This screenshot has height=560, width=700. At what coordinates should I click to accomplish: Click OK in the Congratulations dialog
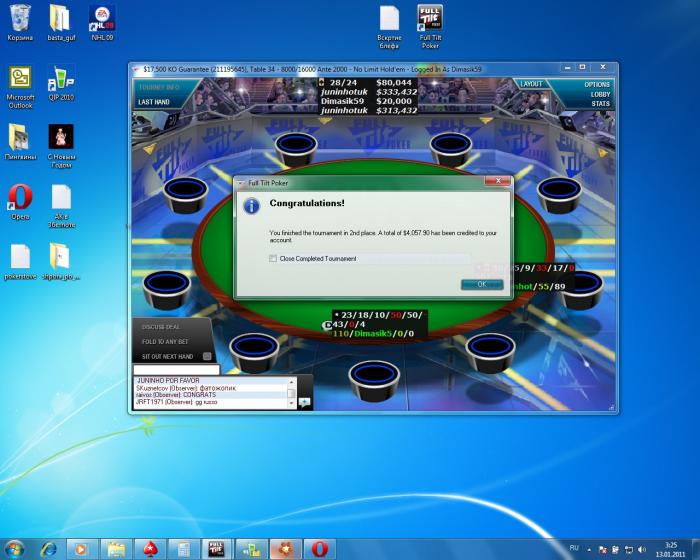481,284
